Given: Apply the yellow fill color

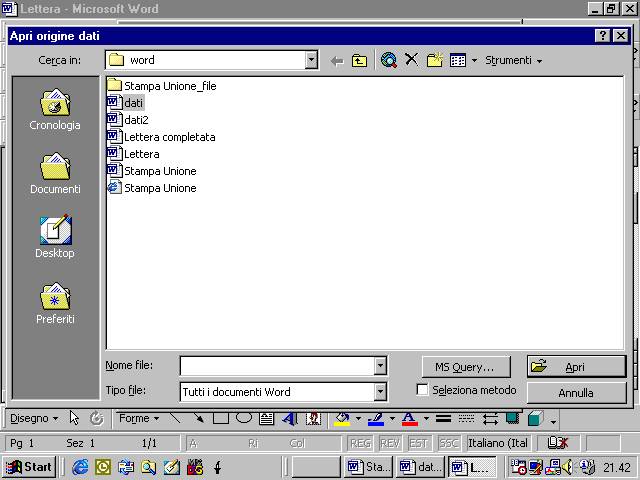Looking at the screenshot, I should coord(342,418).
